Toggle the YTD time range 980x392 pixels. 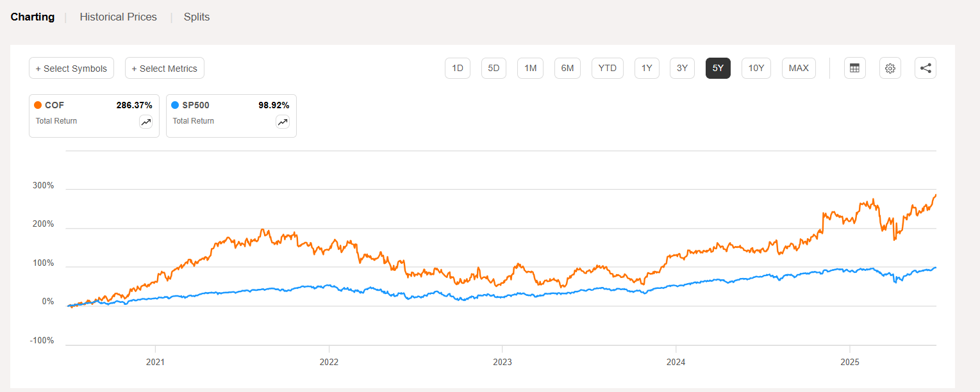607,68
